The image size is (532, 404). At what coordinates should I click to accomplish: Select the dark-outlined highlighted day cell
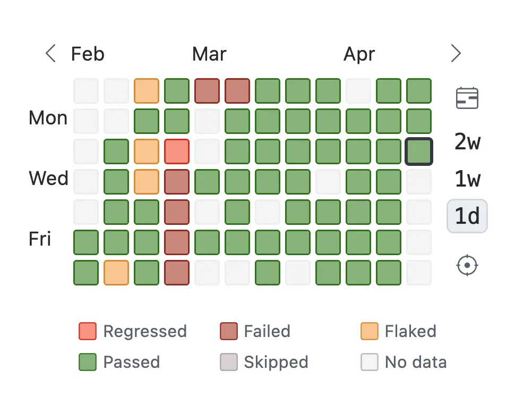click(419, 151)
